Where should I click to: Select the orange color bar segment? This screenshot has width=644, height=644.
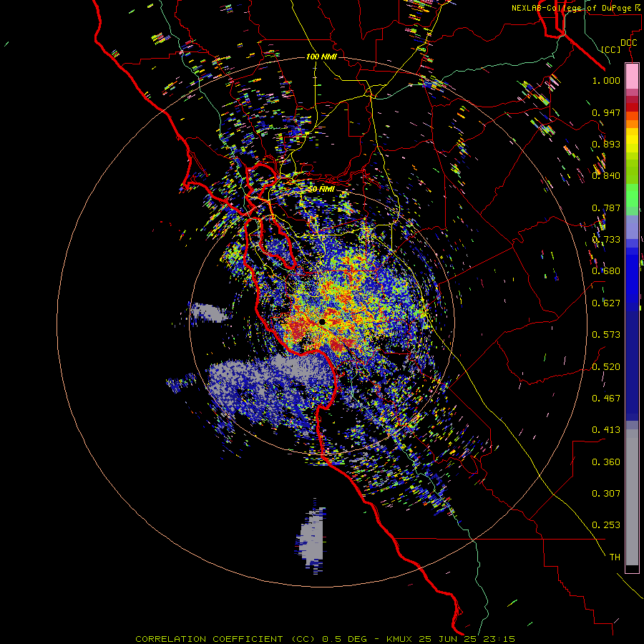(x=632, y=124)
